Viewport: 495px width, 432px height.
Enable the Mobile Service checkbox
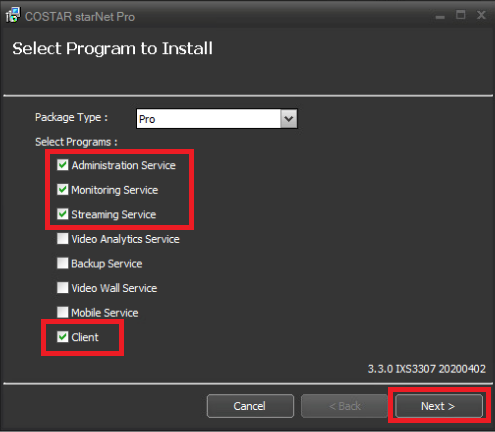click(63, 312)
